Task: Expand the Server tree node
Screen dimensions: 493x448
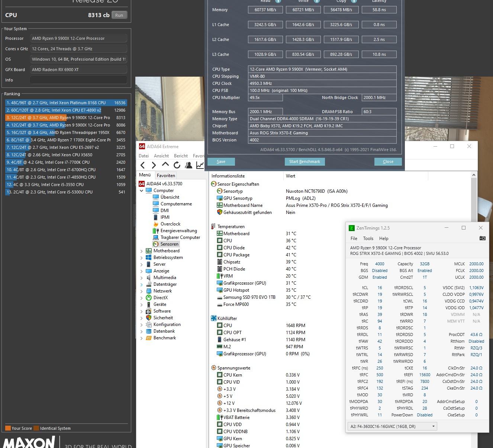Action: click(x=141, y=265)
